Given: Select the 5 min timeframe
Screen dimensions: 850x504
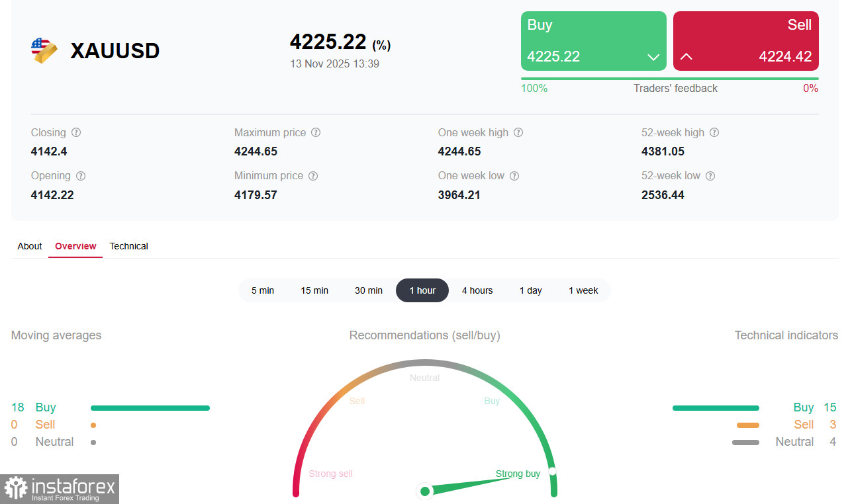Looking at the screenshot, I should pyautogui.click(x=263, y=290).
